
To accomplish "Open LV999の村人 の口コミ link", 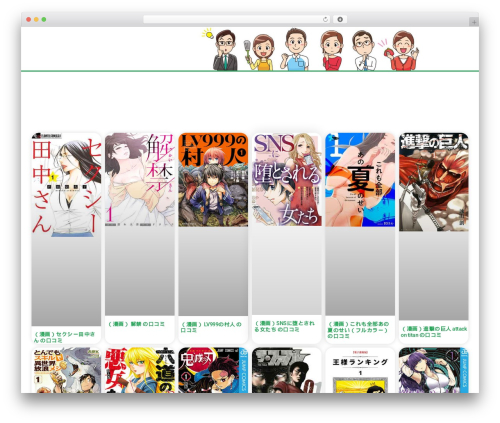I will [211, 327].
